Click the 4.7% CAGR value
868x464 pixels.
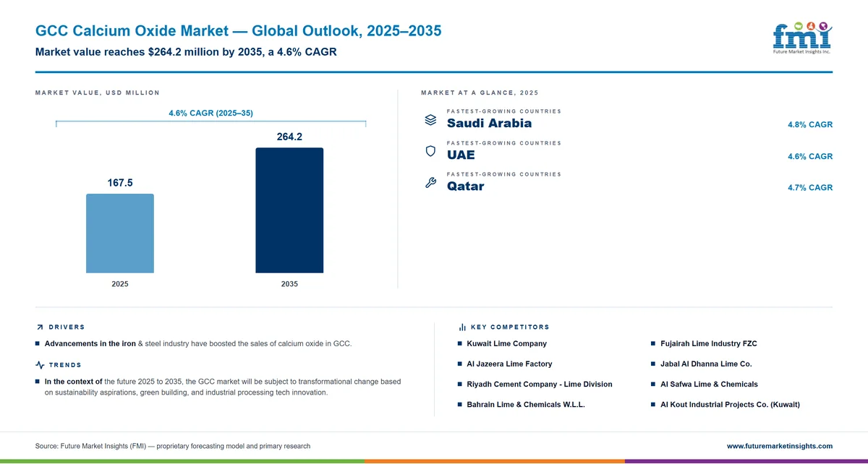coord(810,188)
